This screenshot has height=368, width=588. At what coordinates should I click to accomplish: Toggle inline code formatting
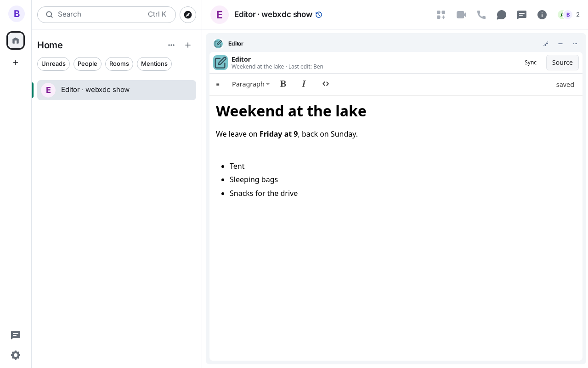coord(326,84)
